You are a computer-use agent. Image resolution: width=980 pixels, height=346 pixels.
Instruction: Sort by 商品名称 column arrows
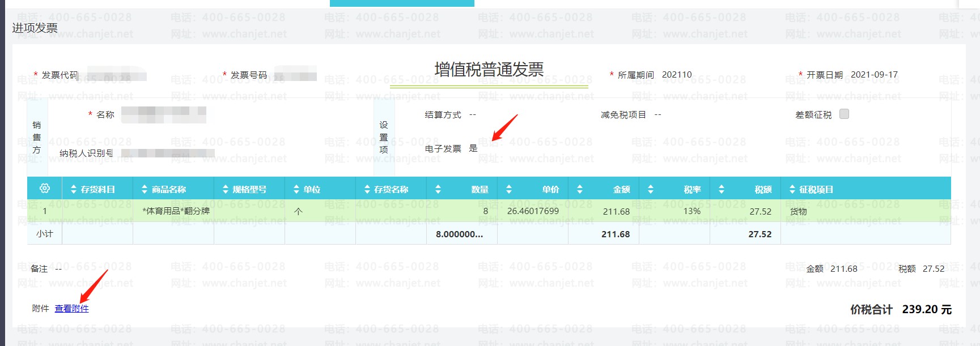click(145, 190)
